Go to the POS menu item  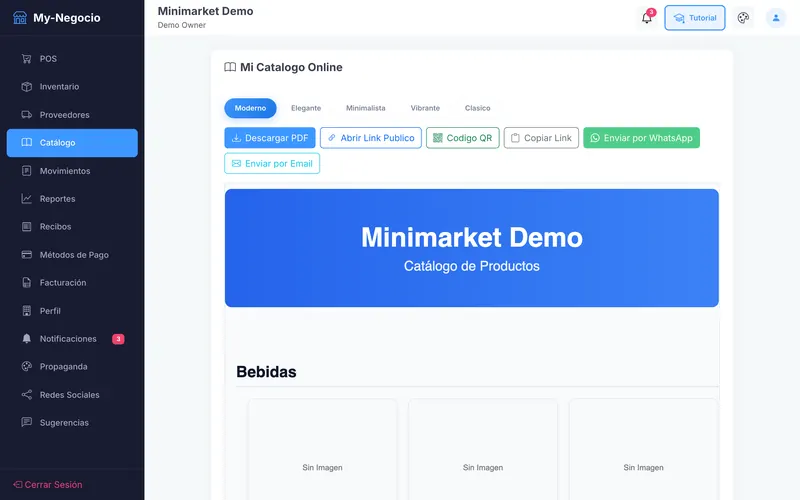[72, 59]
